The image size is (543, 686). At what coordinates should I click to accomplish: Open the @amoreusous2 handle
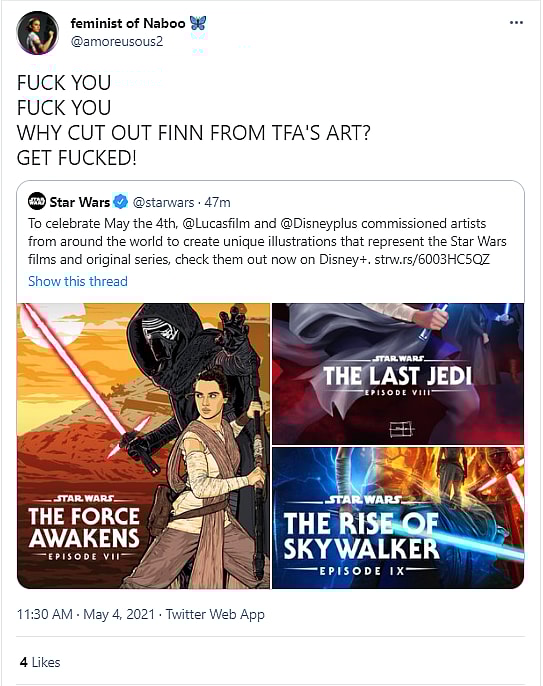(116, 42)
